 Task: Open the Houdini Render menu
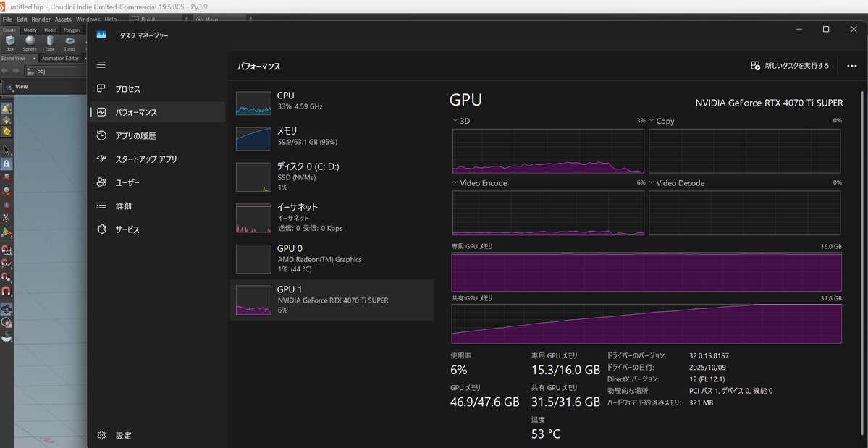(x=41, y=20)
